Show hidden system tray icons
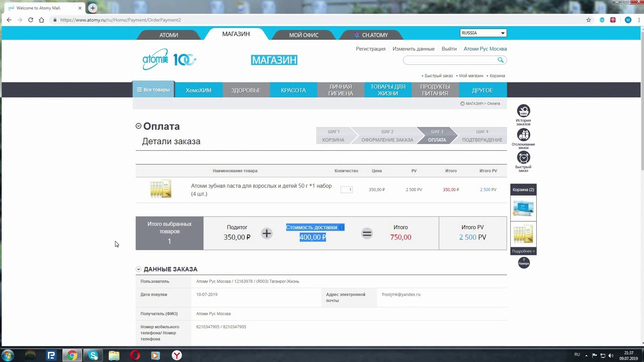The image size is (644, 362). point(586,355)
